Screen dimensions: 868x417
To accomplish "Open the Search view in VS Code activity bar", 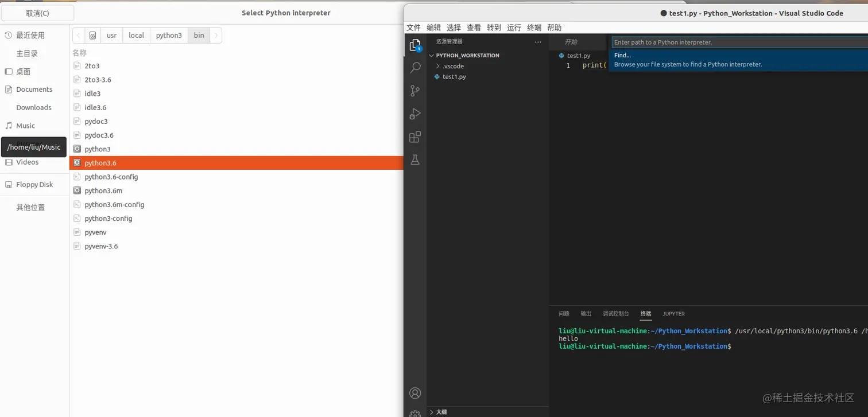I will click(415, 68).
